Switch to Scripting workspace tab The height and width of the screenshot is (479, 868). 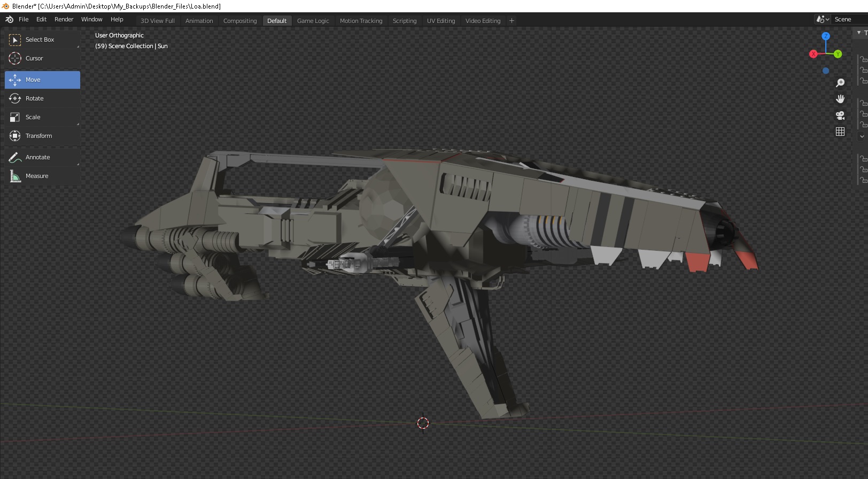(405, 21)
